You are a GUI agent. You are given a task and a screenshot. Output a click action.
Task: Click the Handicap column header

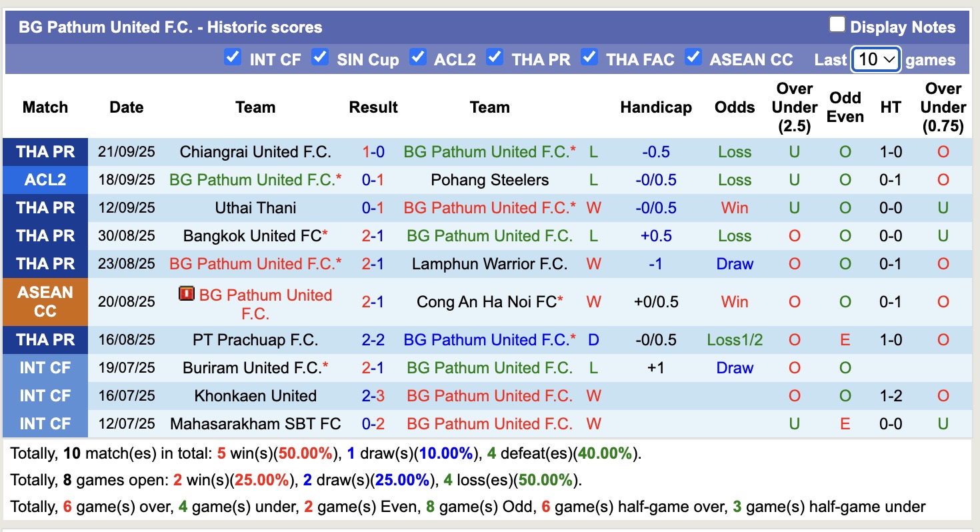[656, 107]
